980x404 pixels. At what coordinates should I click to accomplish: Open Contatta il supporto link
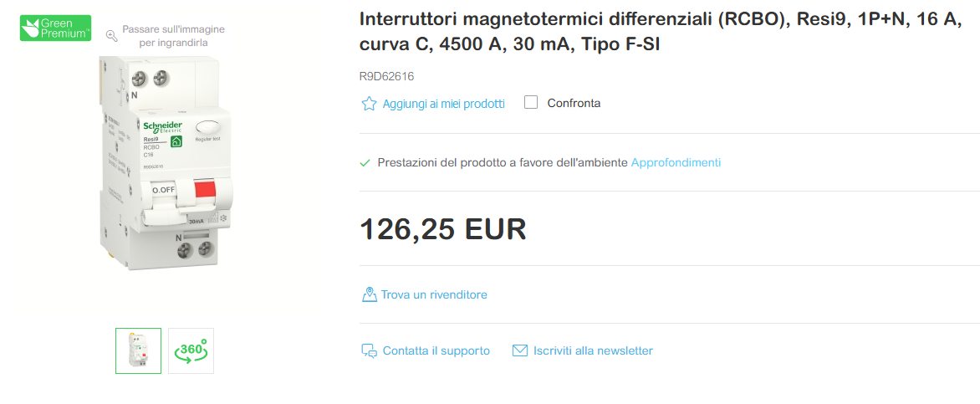click(436, 350)
